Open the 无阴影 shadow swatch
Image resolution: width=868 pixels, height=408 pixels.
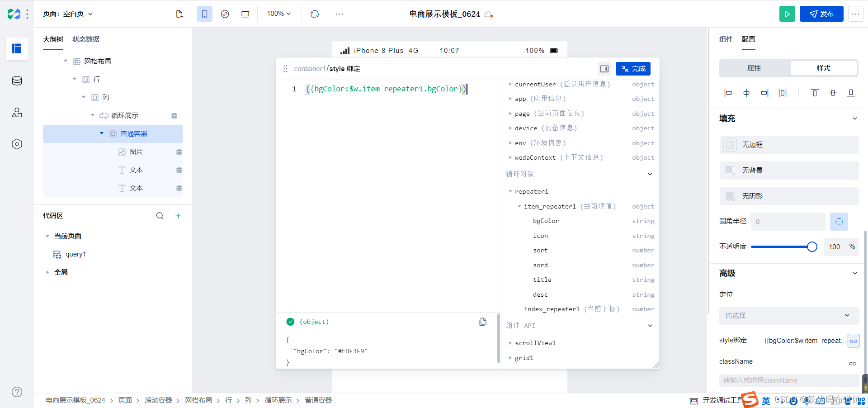coord(730,196)
